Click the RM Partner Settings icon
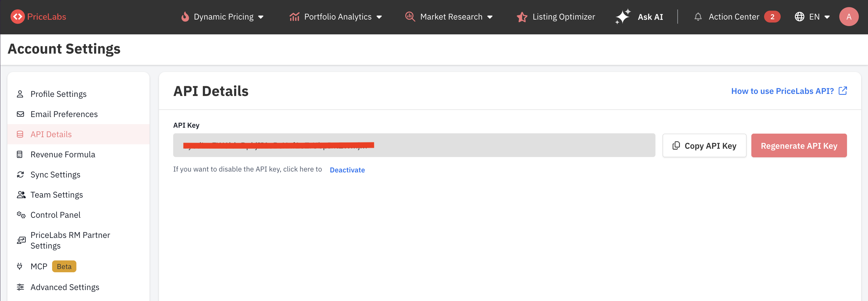 (x=21, y=240)
